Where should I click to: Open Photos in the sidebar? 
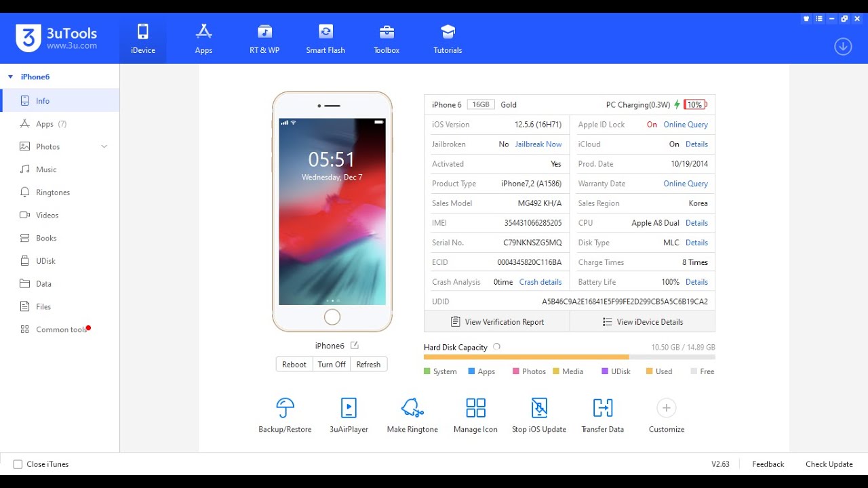pyautogui.click(x=60, y=146)
